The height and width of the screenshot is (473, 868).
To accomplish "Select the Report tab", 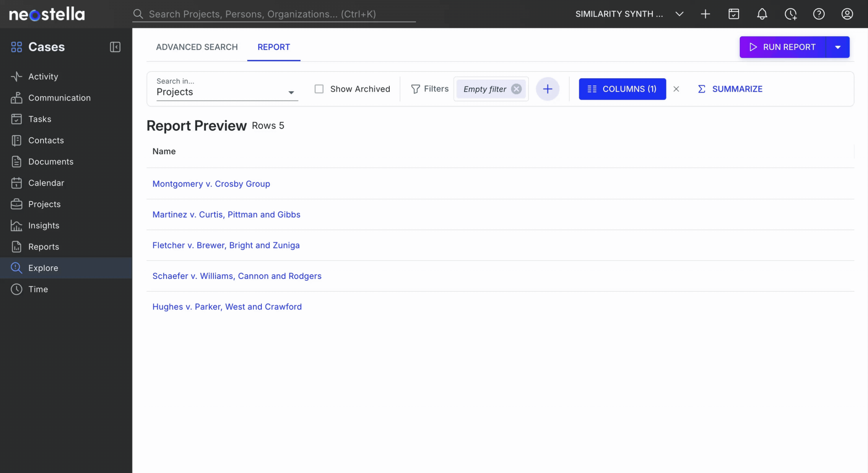I will tap(274, 47).
